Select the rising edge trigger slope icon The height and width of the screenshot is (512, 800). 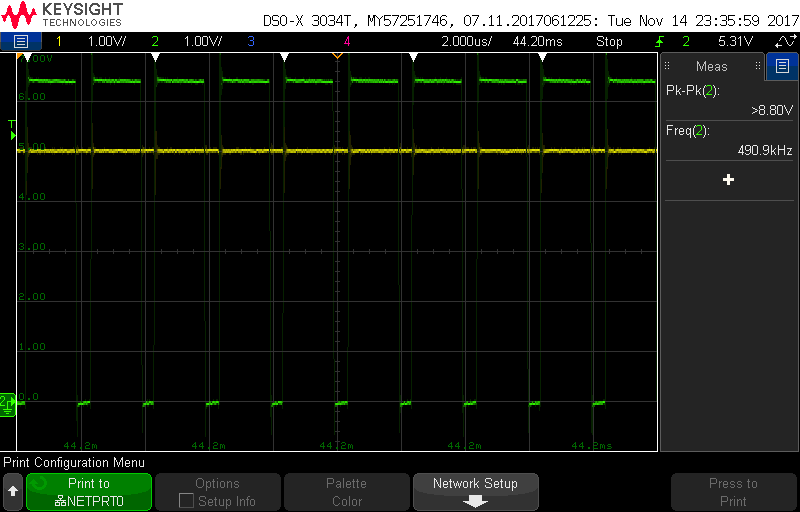click(660, 41)
